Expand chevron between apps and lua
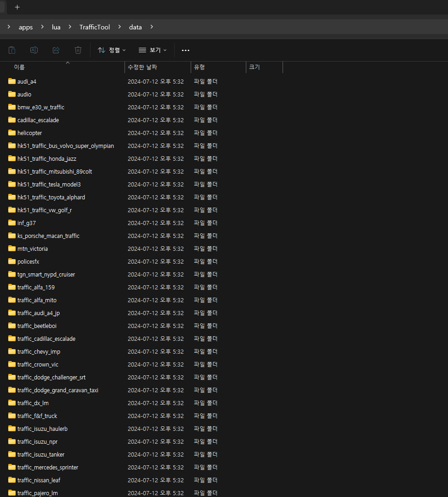 click(42, 27)
